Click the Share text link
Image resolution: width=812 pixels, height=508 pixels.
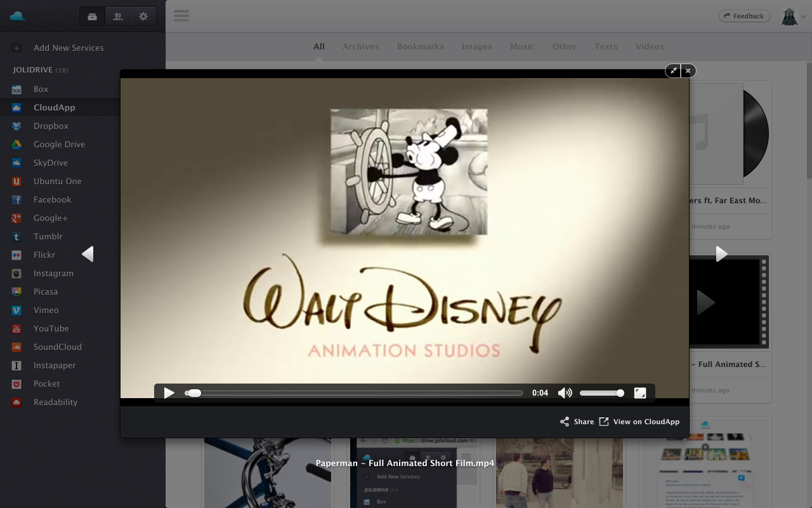pos(584,422)
